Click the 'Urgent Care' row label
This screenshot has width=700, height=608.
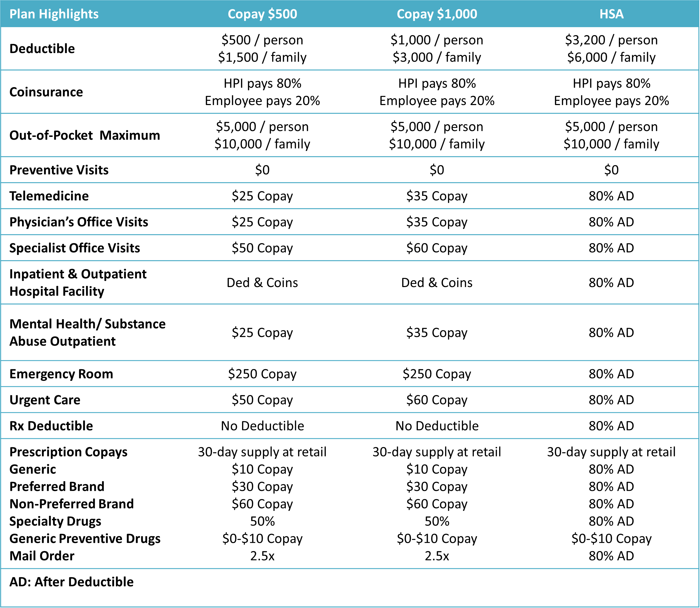click(x=45, y=400)
